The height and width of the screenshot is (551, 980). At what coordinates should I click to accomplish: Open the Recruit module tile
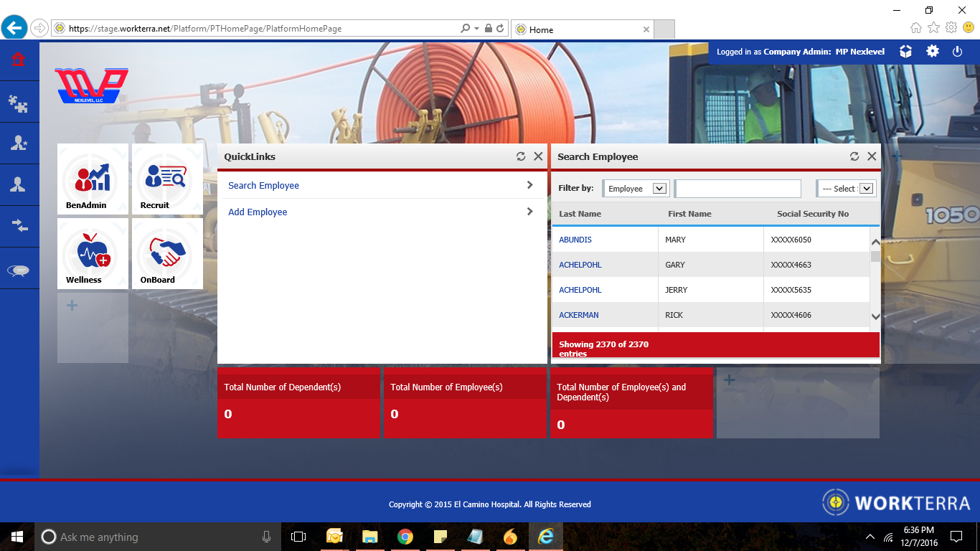167,179
